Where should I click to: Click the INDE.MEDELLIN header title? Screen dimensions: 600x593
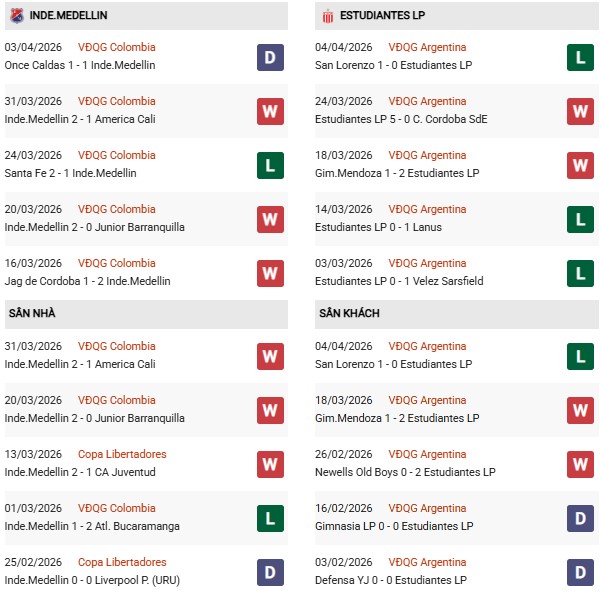[69, 16]
